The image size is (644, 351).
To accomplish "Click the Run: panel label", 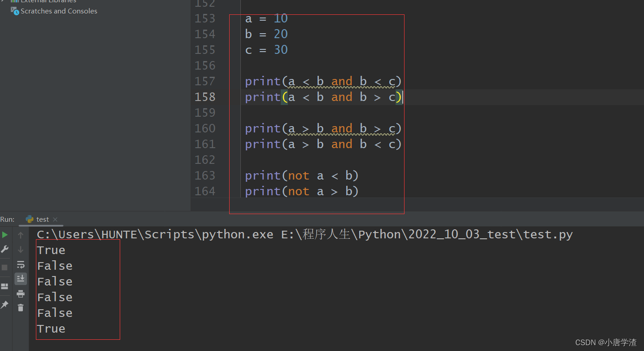I will click(7, 219).
